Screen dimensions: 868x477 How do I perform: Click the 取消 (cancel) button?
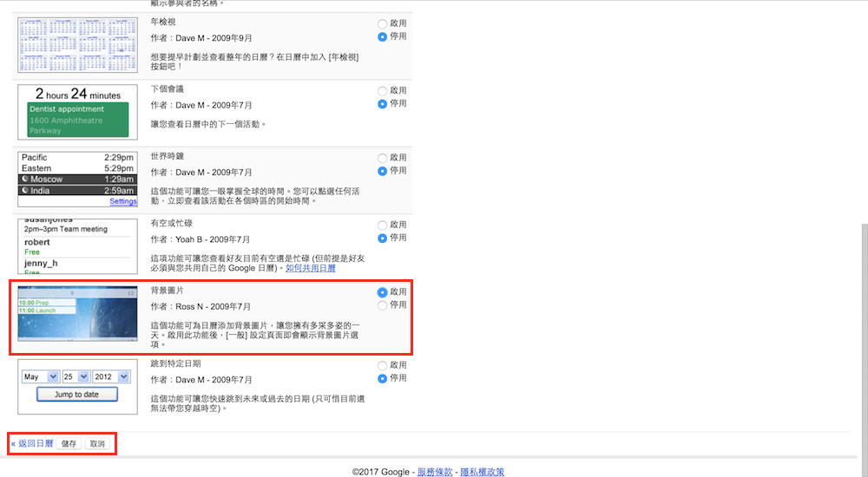97,444
